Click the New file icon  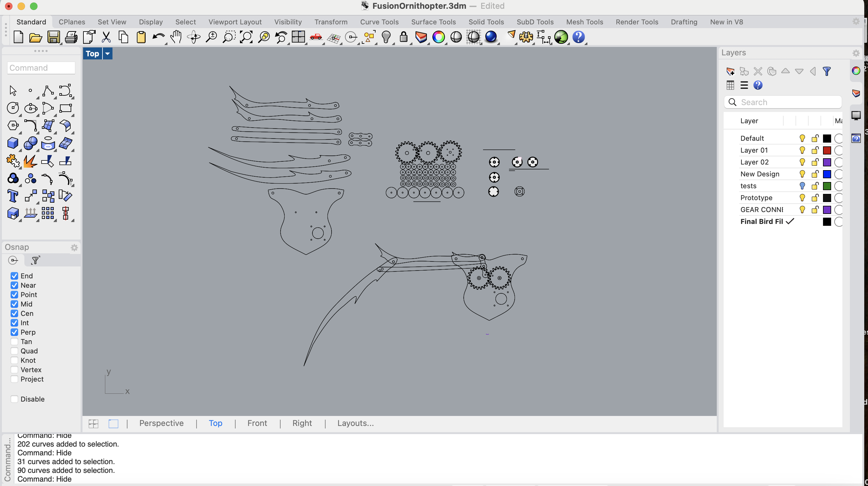pyautogui.click(x=18, y=37)
